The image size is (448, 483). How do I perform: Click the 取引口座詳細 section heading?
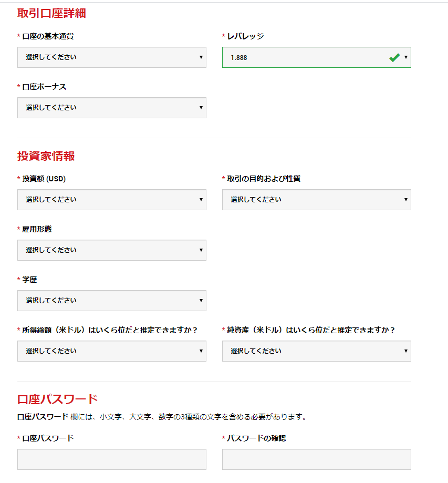(x=51, y=13)
